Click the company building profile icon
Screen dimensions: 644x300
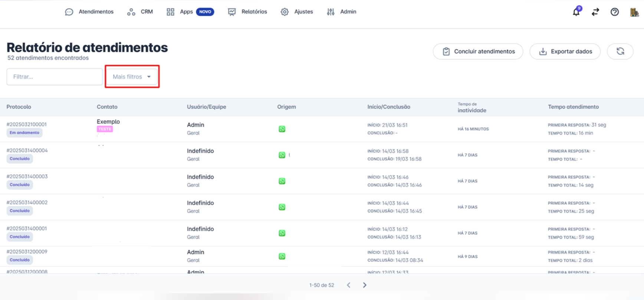634,12
